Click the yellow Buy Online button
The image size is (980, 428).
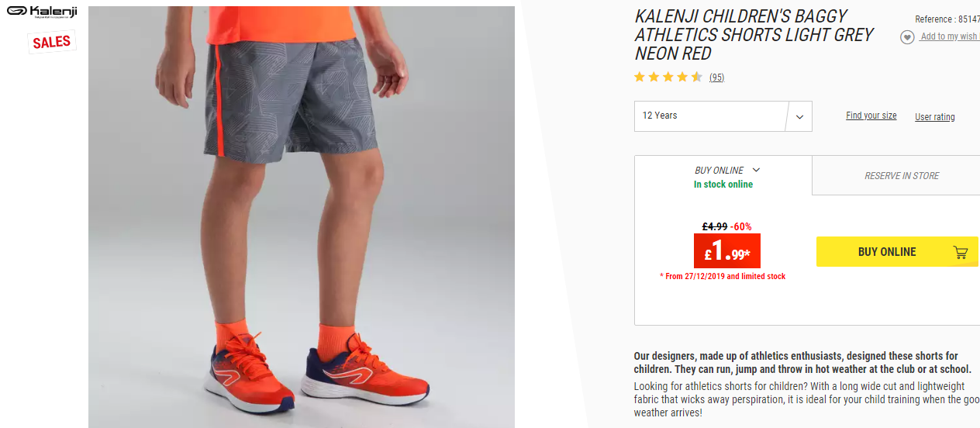[x=897, y=252]
